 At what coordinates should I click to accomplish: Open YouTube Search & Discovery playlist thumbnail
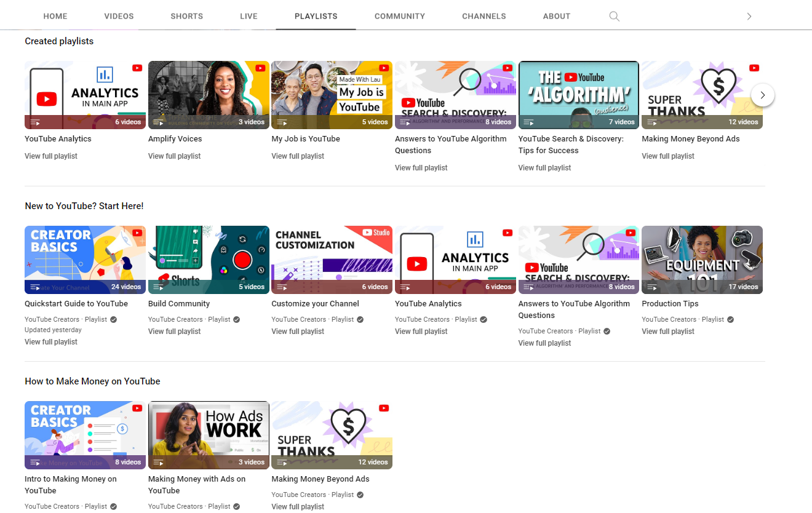(x=578, y=95)
